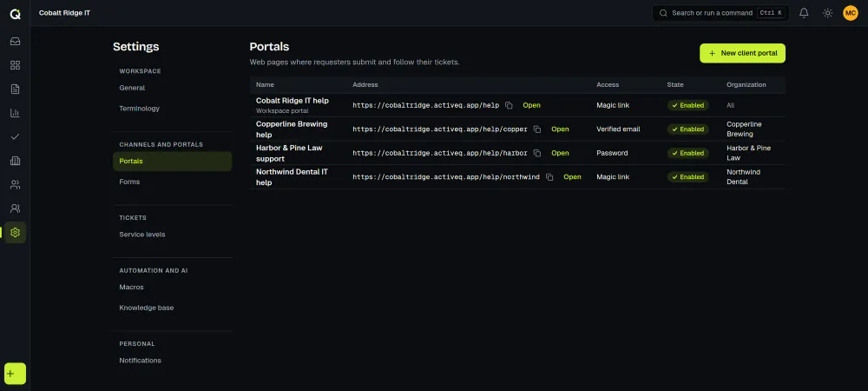Click the Enabled badge for Copperline Brewing

pyautogui.click(x=687, y=129)
